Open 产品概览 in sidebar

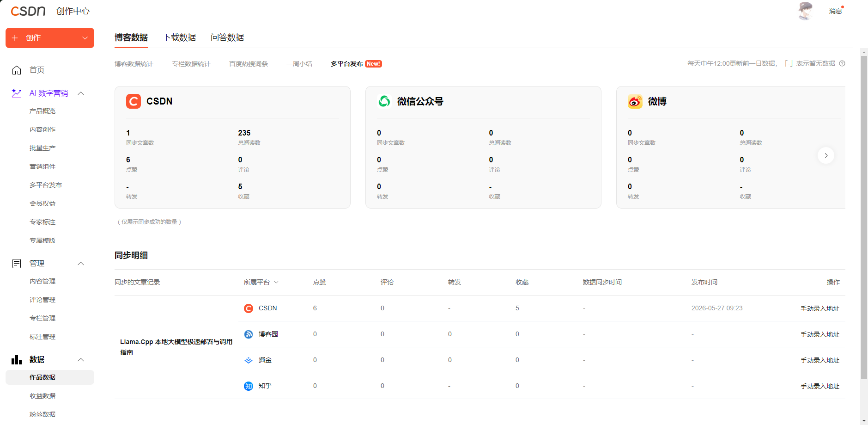tap(42, 111)
